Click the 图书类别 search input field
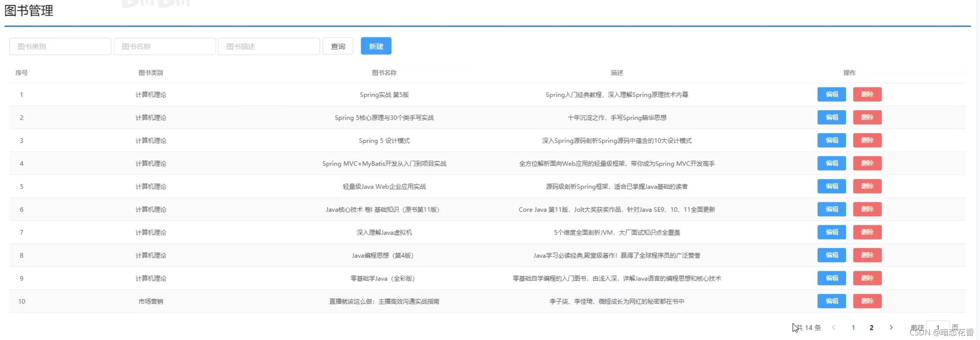The image size is (980, 340). (x=60, y=47)
